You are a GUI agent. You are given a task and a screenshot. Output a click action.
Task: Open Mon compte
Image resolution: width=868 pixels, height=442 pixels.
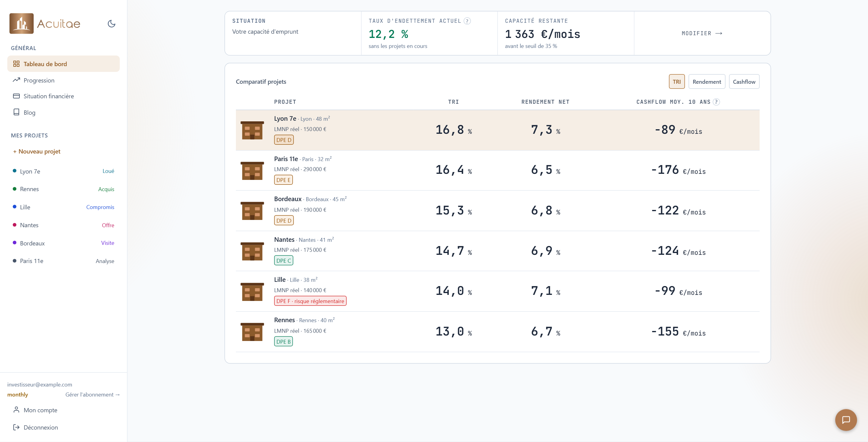pos(63,410)
